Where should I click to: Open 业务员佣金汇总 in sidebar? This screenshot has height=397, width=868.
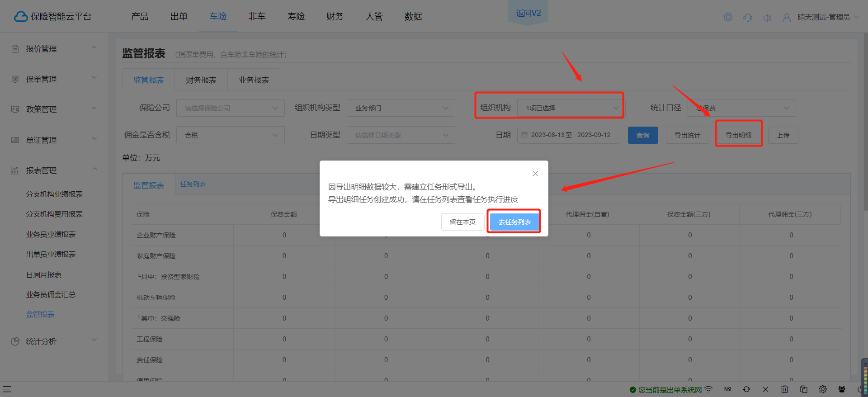51,295
